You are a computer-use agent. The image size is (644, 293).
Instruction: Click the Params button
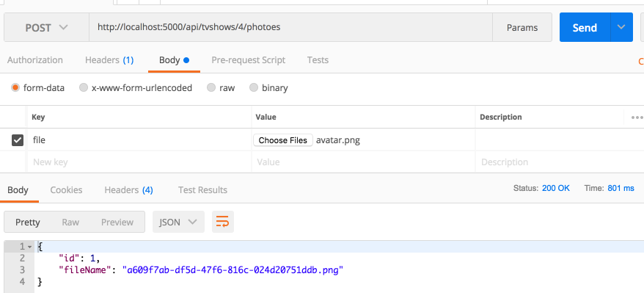522,27
